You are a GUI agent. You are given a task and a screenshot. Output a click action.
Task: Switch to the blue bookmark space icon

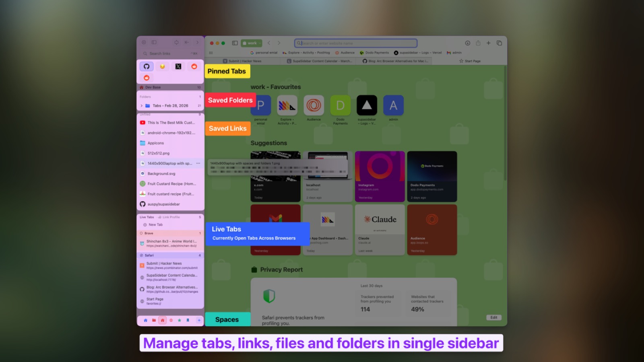(x=188, y=321)
